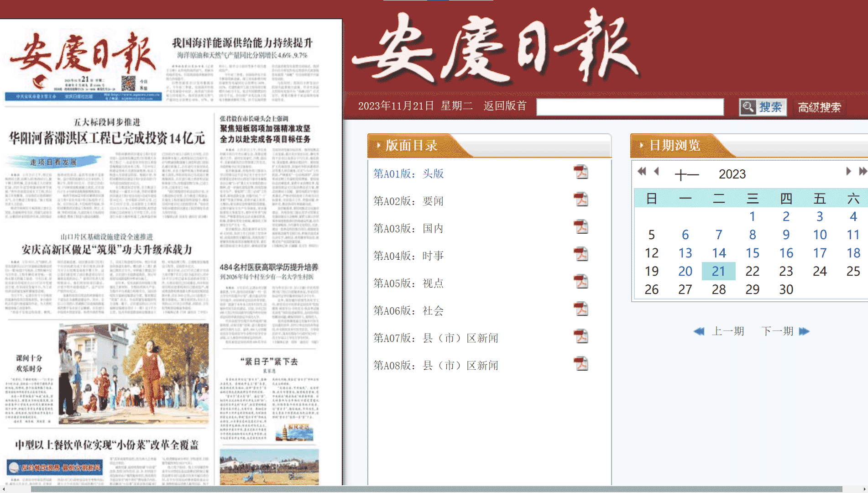Open 第A05版：视点 page link
Image resolution: width=868 pixels, height=493 pixels.
click(408, 283)
